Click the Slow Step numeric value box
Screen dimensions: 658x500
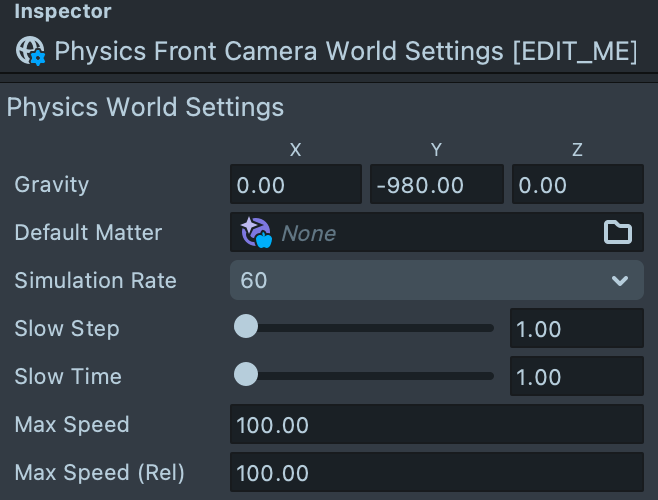tap(577, 329)
